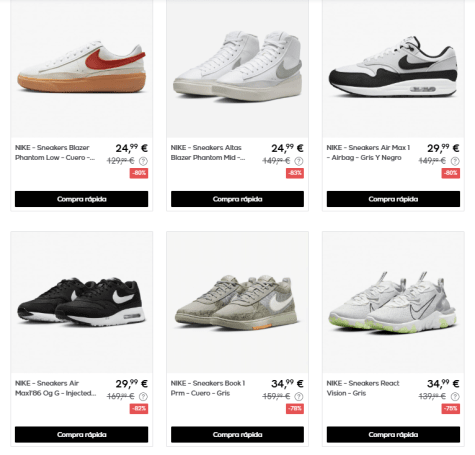Screen dimensions: 475x455
Task: Click Compra rápida for Book 1 Prm
Action: point(237,434)
